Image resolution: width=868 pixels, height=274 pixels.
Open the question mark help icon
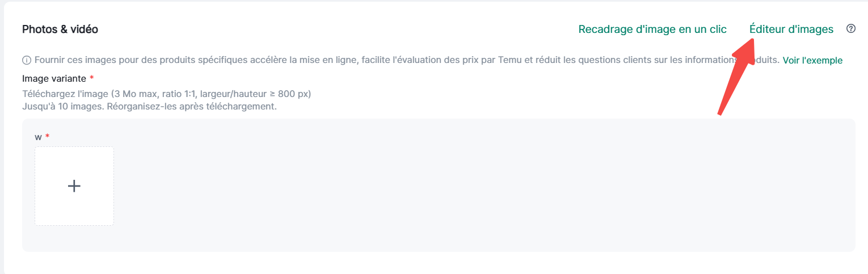point(850,29)
